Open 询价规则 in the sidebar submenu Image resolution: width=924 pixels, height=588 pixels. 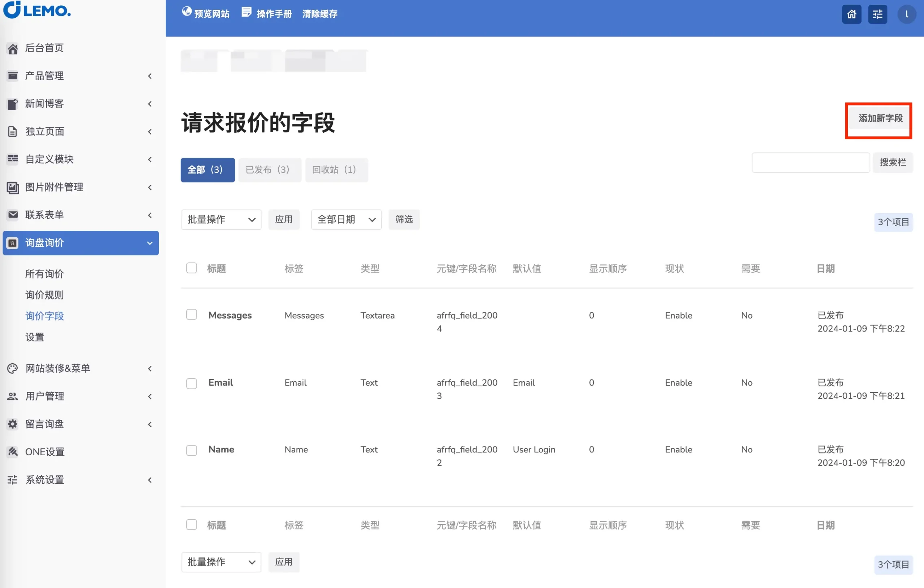click(x=44, y=295)
